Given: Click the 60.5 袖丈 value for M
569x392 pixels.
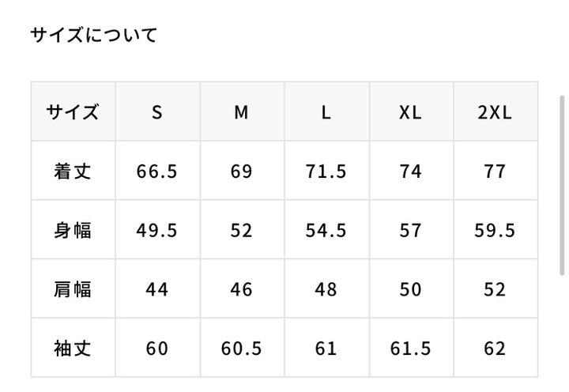Looking at the screenshot, I should 241,349.
